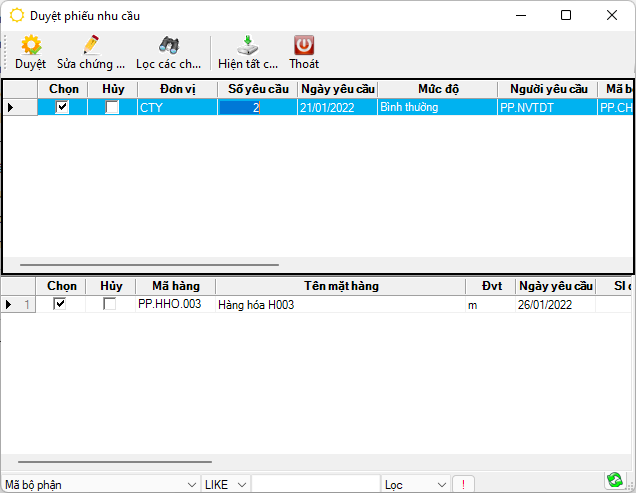Screen dimensions: 636x493
Task: Click the exclamation mark filter button
Action: click(463, 484)
